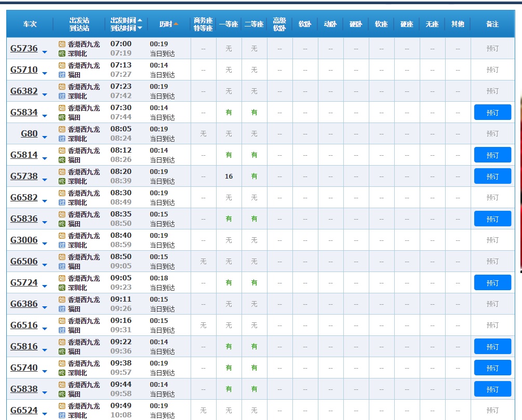Sort by duration 历时 header
Image resolution: width=522 pixels, height=420 pixels.
click(x=168, y=24)
